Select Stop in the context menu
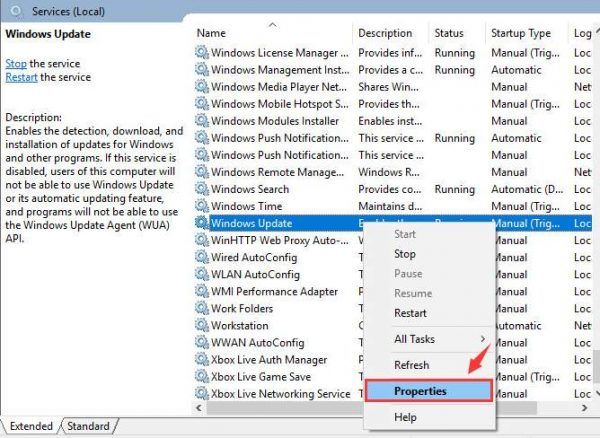This screenshot has height=438, width=600. pos(404,254)
